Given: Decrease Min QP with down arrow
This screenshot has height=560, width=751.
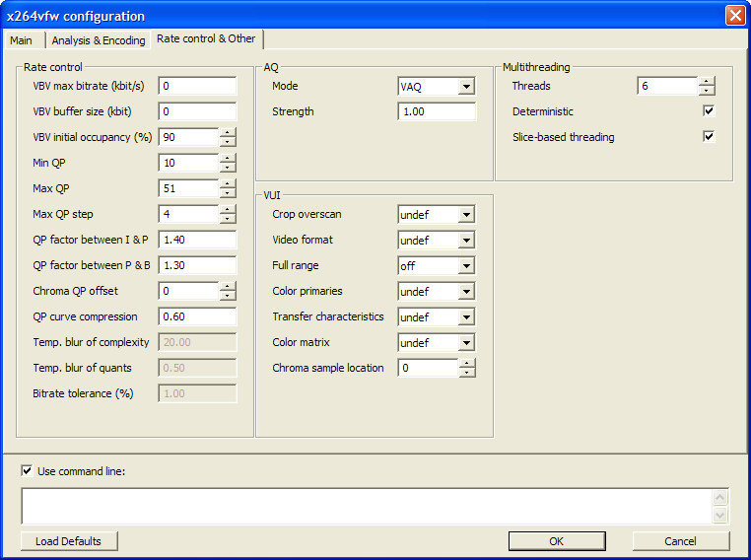Looking at the screenshot, I should (x=228, y=168).
